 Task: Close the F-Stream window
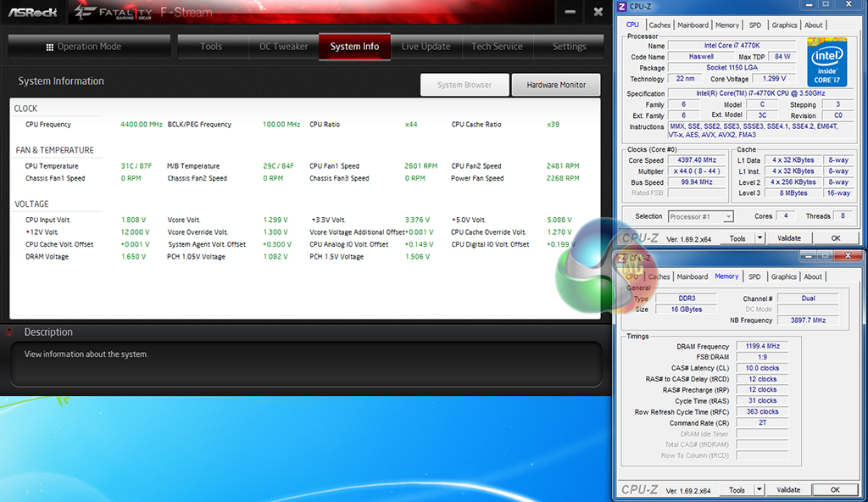pyautogui.click(x=598, y=12)
